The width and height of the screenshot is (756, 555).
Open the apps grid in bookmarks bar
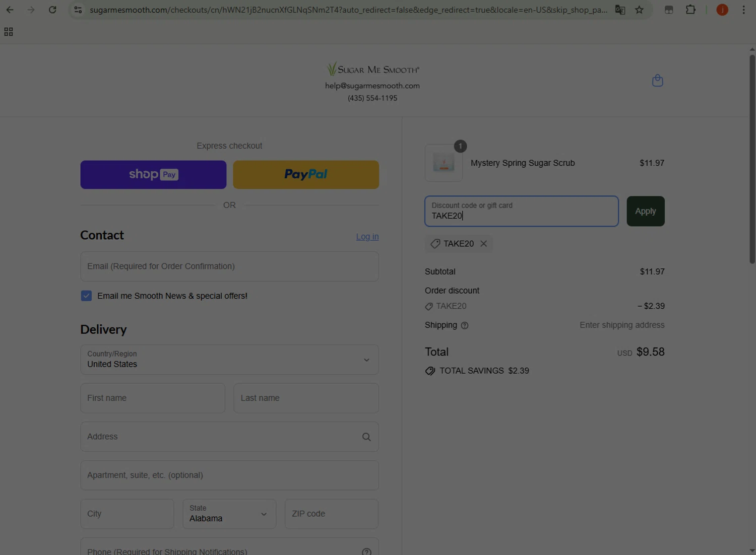pos(9,32)
